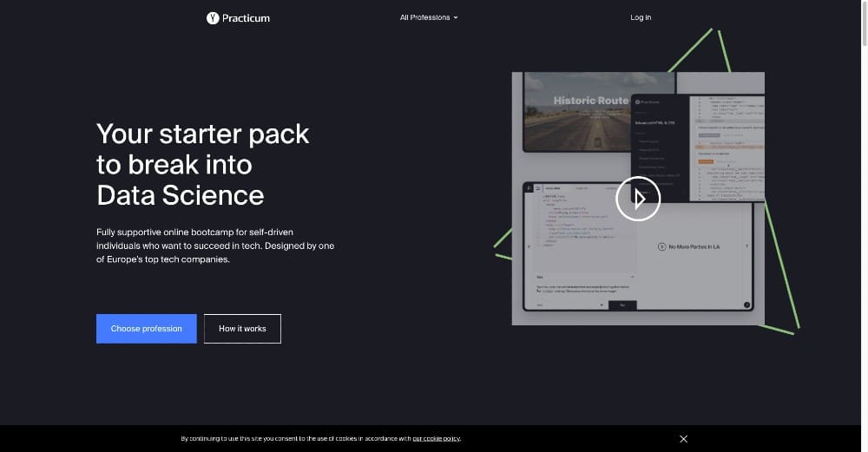Open the All Professions menu

click(x=425, y=17)
